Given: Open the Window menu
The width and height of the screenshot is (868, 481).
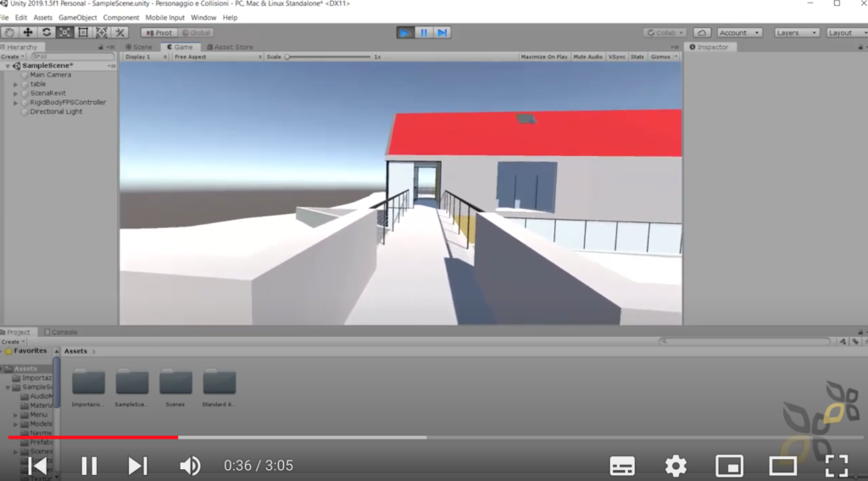Looking at the screenshot, I should [203, 18].
